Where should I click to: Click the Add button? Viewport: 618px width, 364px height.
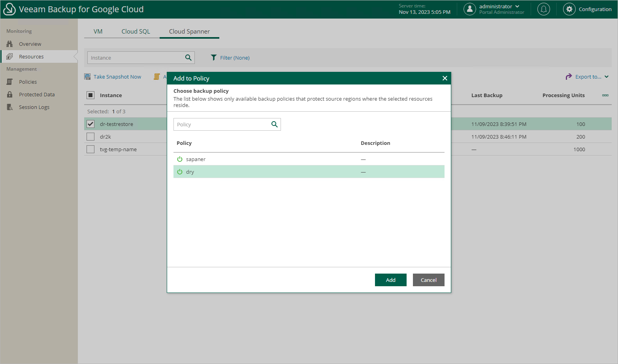click(391, 280)
